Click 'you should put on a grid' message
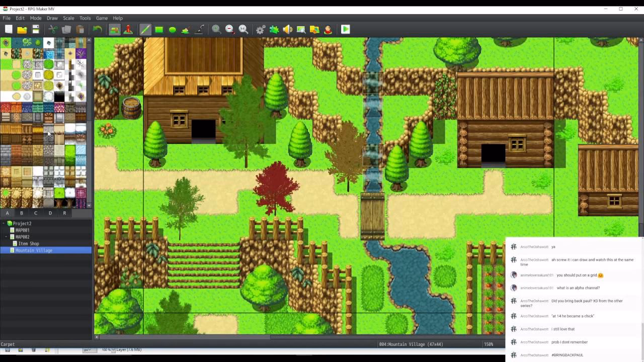 click(x=577, y=275)
